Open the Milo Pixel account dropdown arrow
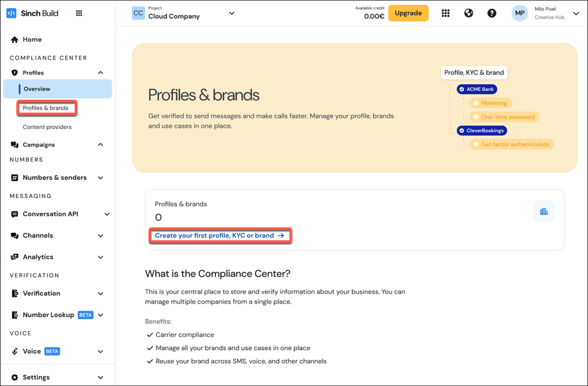Viewport: 588px width, 386px height. (x=576, y=13)
